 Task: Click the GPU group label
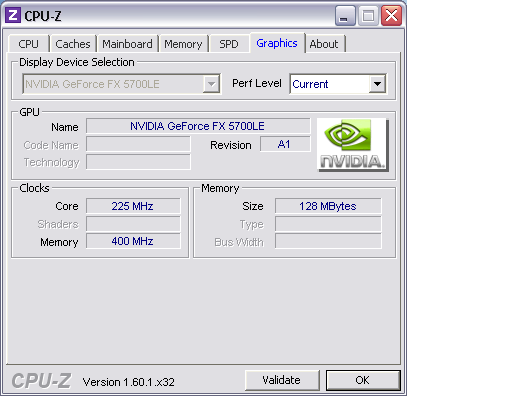[29, 112]
